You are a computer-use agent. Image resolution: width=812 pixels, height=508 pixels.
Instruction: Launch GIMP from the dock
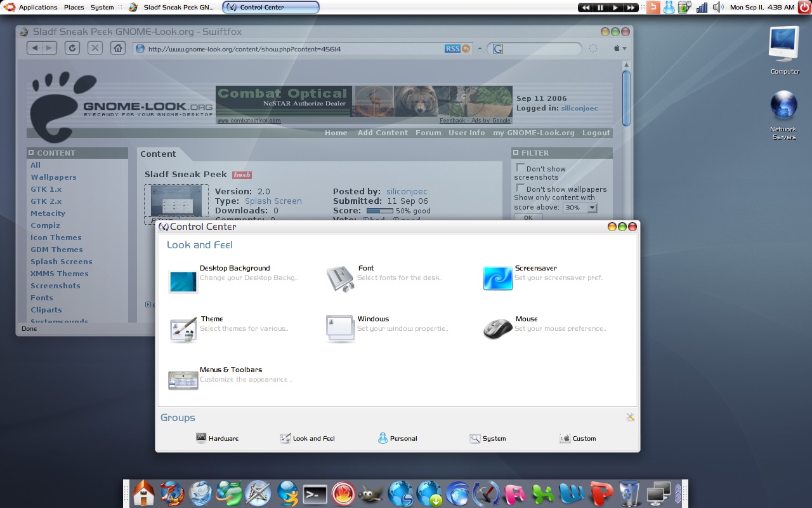tap(372, 494)
